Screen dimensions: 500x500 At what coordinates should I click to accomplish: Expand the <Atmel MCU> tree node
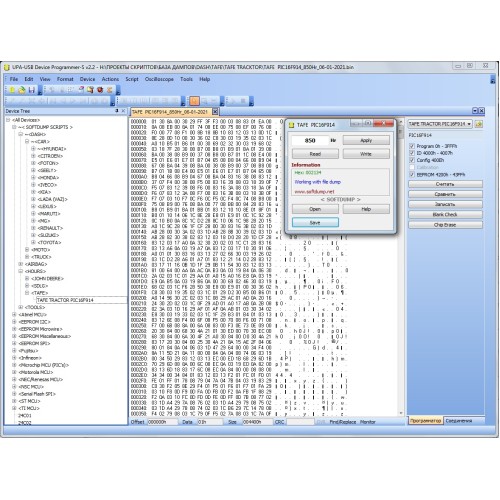coord(14,314)
